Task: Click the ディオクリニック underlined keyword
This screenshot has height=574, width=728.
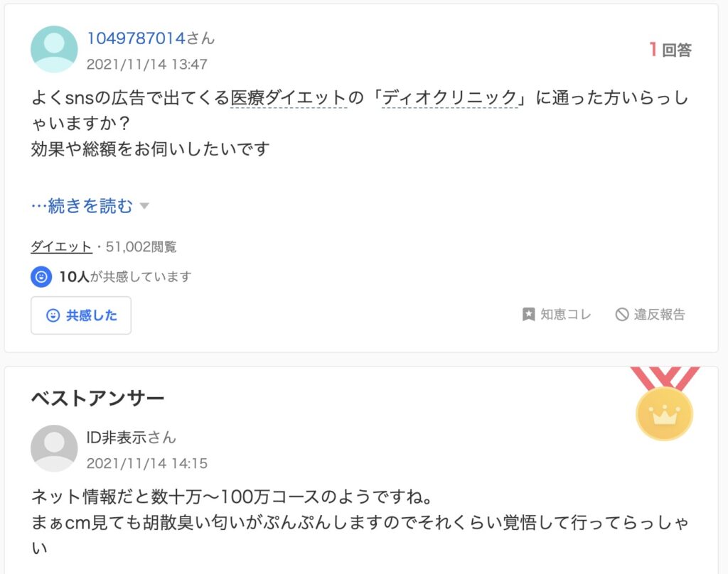Action: pyautogui.click(x=449, y=98)
